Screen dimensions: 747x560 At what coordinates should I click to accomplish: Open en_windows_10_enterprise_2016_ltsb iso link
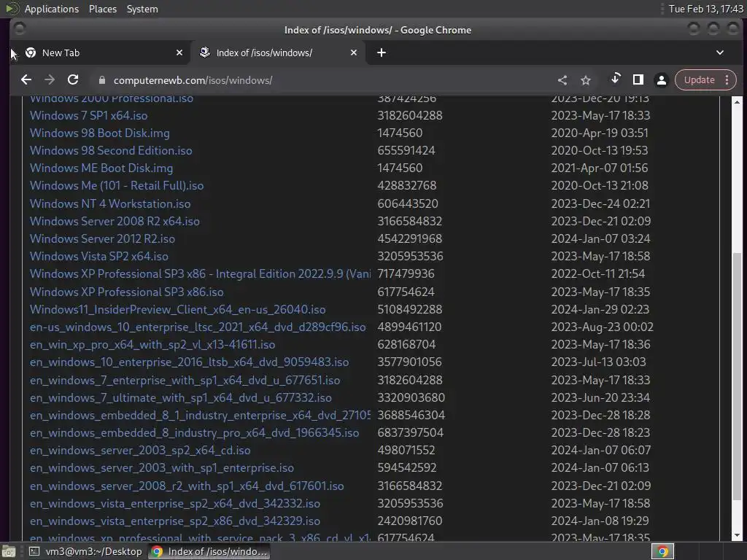pyautogui.click(x=189, y=362)
